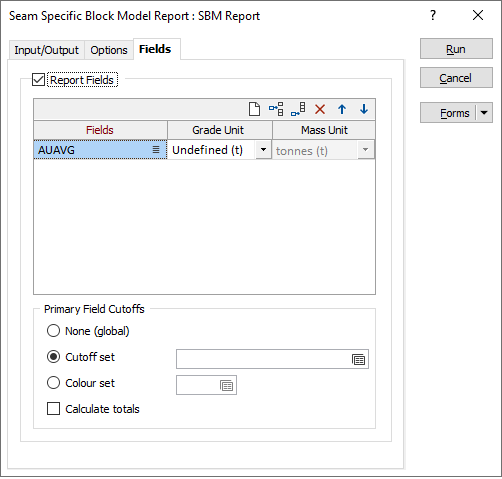Open the Forms dropdown arrow
This screenshot has height=479, width=502.
coord(484,113)
